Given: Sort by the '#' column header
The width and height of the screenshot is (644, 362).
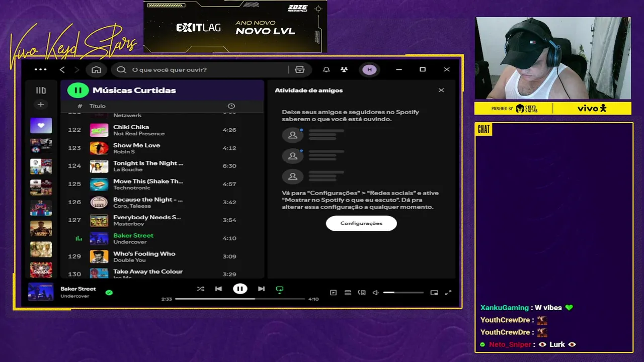Looking at the screenshot, I should [80, 106].
